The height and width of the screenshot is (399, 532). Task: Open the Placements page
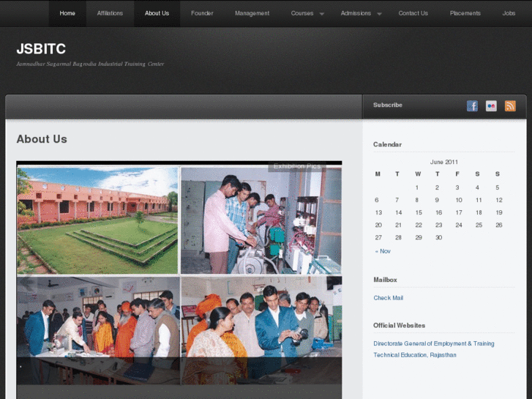point(465,13)
